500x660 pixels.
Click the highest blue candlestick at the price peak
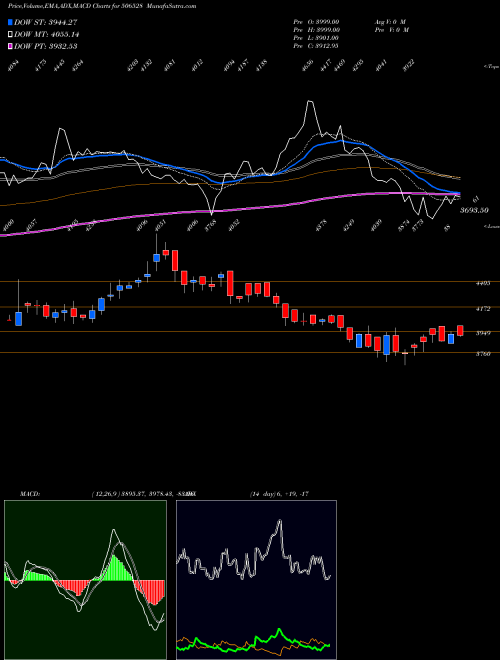pyautogui.click(x=157, y=258)
